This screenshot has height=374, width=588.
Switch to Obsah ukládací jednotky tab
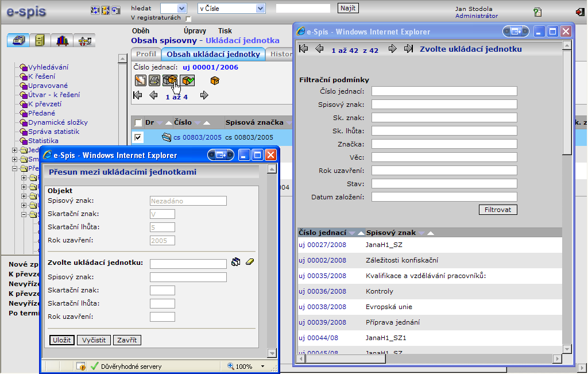[x=213, y=55]
